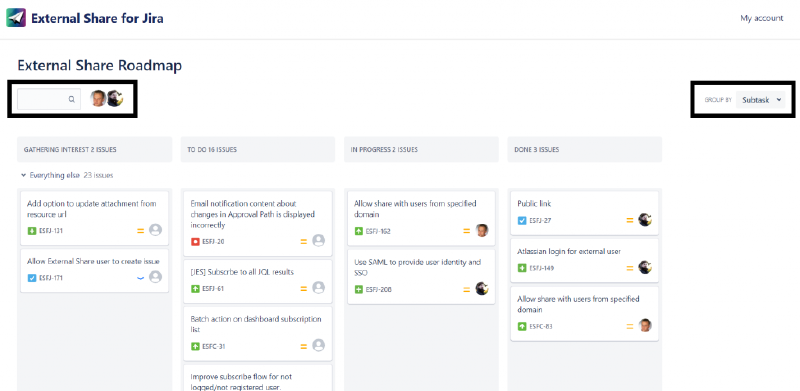Viewport: 800px width, 391px height.
Task: Click the red bug icon for ESFJ-20
Action: [195, 241]
